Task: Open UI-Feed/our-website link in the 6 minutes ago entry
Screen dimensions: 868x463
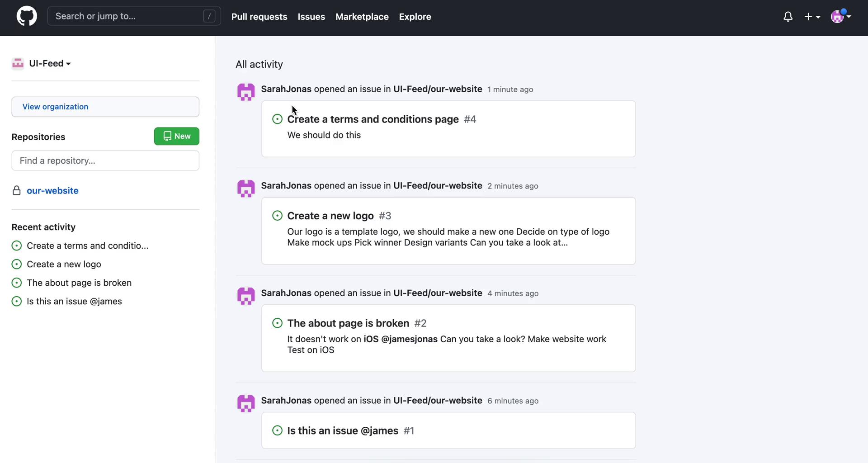Action: [x=438, y=401]
